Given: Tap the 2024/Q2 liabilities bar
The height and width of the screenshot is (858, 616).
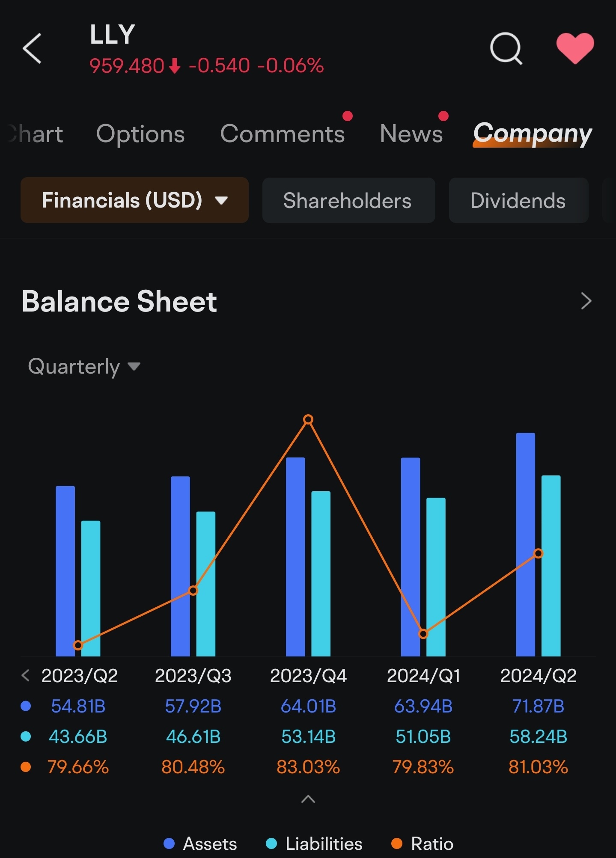Looking at the screenshot, I should coord(551,566).
